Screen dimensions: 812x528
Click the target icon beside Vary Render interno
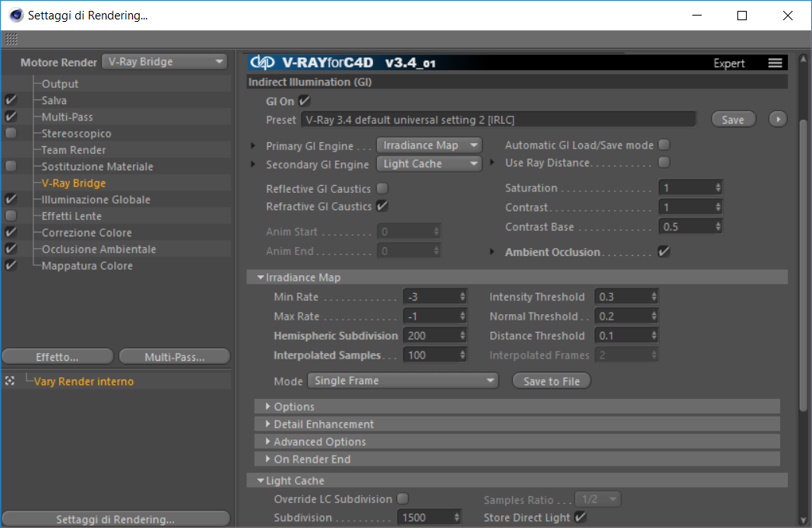[10, 381]
